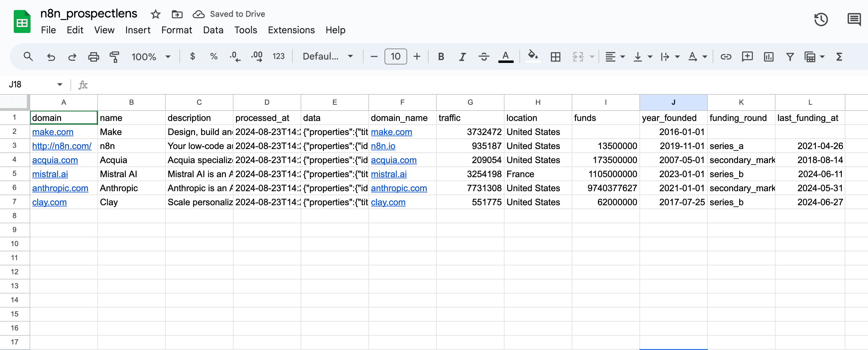This screenshot has width=868, height=350.
Task: Open the borders menu icon
Action: coord(555,57)
